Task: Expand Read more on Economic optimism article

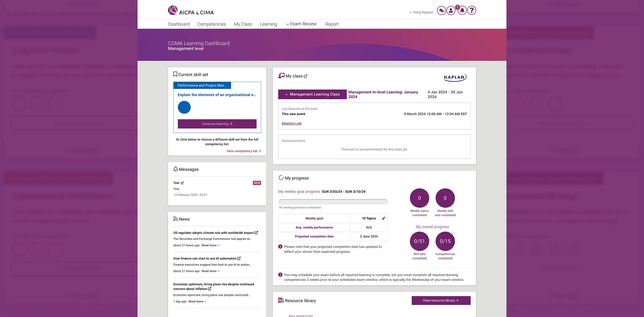Action: (198, 301)
